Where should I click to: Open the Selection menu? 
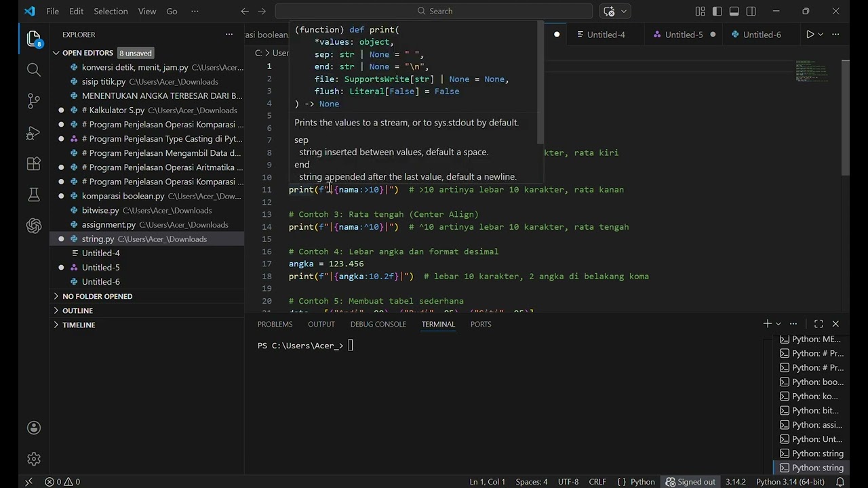click(x=111, y=11)
